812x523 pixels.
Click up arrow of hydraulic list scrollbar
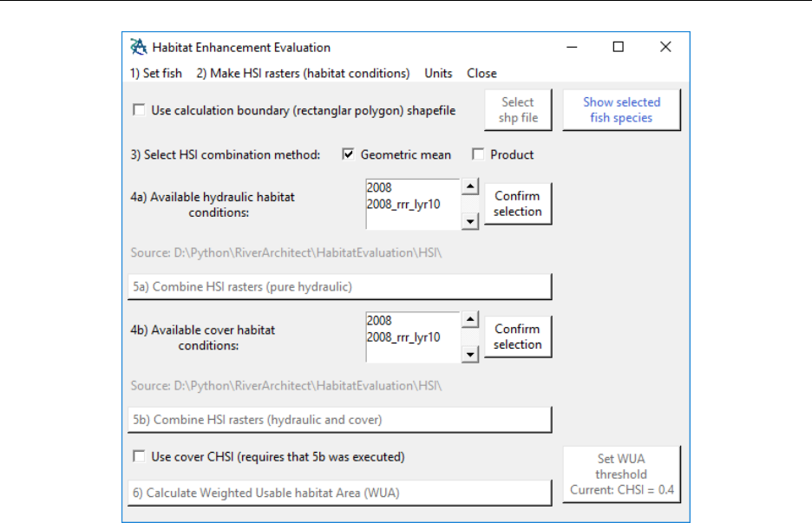469,186
